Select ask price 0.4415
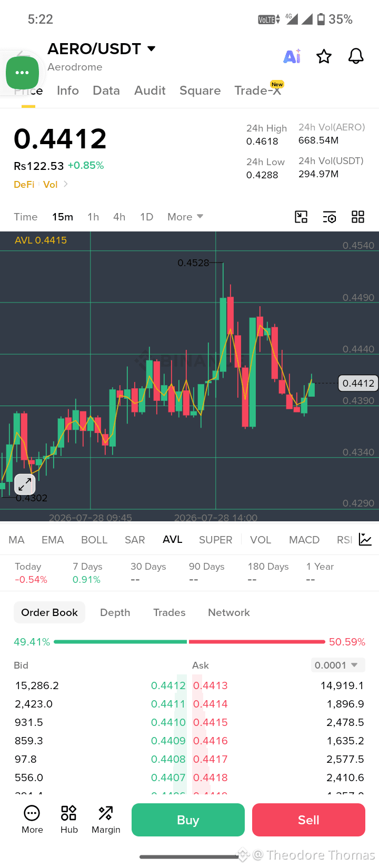The image size is (379, 868). click(x=211, y=722)
